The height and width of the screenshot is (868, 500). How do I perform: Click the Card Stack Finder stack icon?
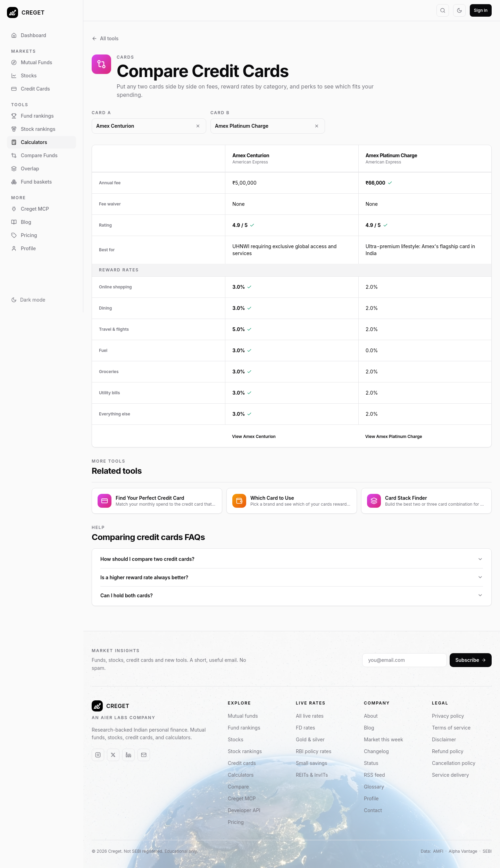[x=374, y=501]
